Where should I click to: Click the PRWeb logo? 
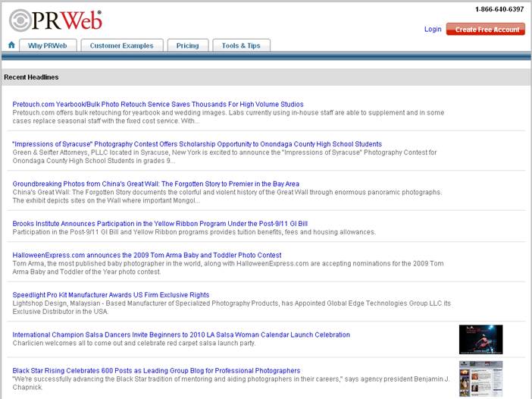55,20
